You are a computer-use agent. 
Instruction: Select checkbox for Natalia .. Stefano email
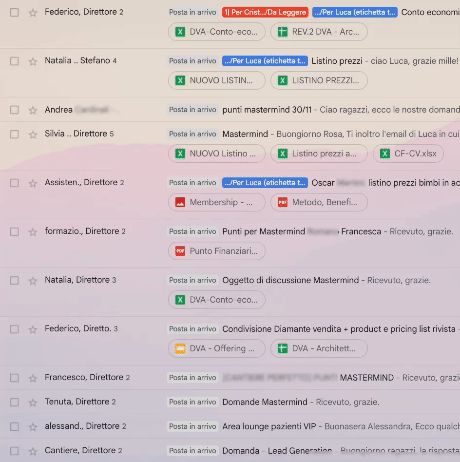point(14,61)
